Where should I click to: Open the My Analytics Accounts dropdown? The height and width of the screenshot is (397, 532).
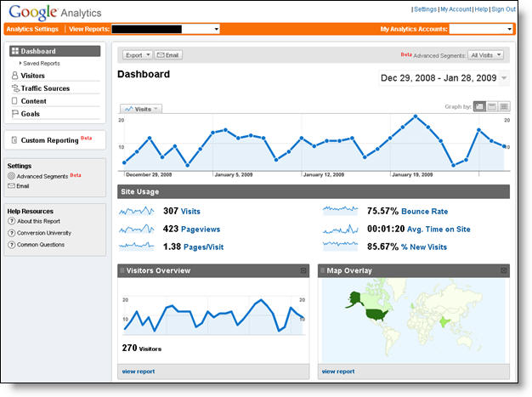coord(481,29)
